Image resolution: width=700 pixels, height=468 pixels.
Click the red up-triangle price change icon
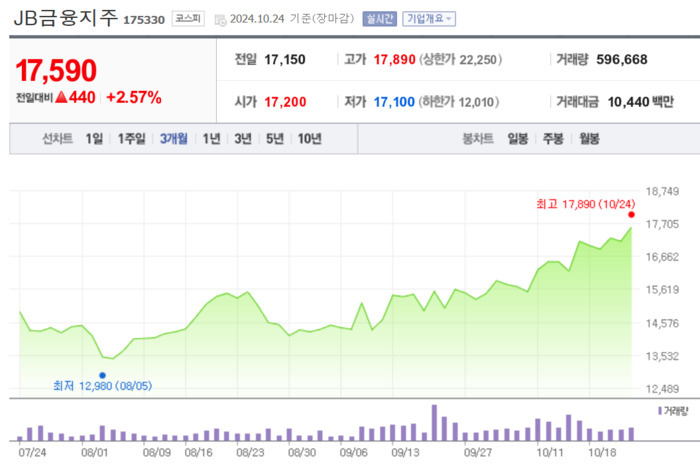pos(60,98)
